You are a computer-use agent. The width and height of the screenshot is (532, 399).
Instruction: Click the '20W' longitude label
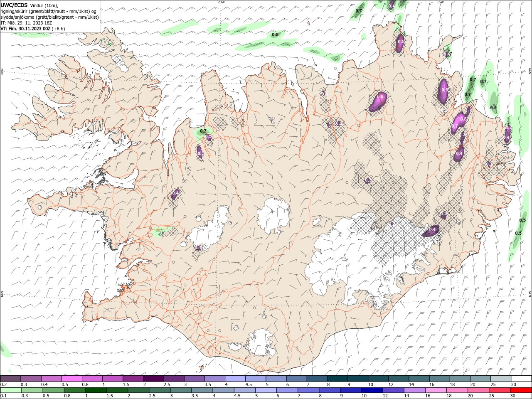click(221, 2)
